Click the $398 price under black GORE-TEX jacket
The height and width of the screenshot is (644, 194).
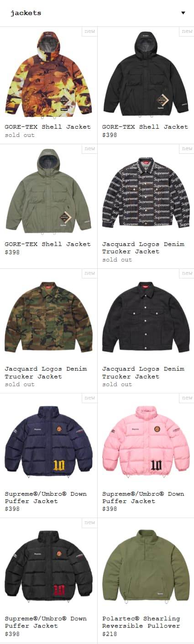[110, 135]
